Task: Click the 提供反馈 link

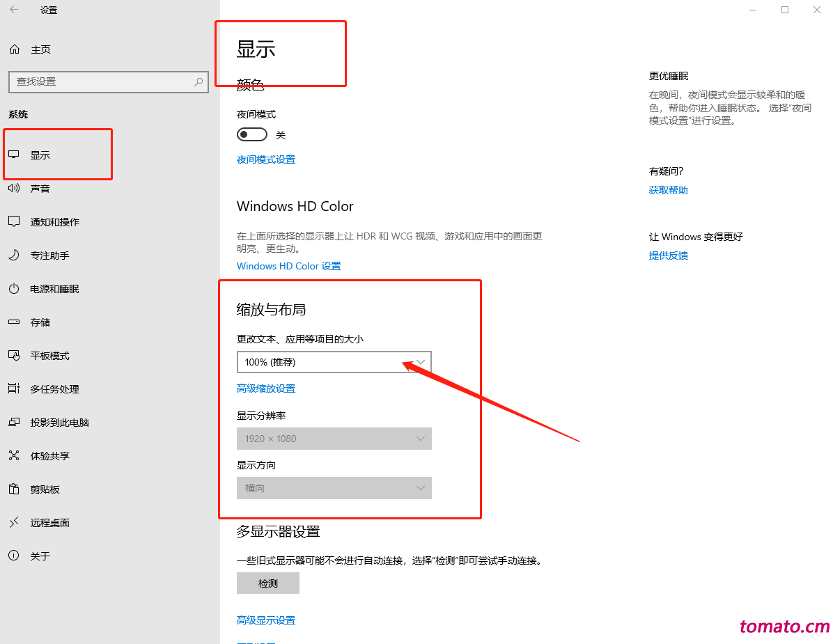Action: (x=669, y=256)
